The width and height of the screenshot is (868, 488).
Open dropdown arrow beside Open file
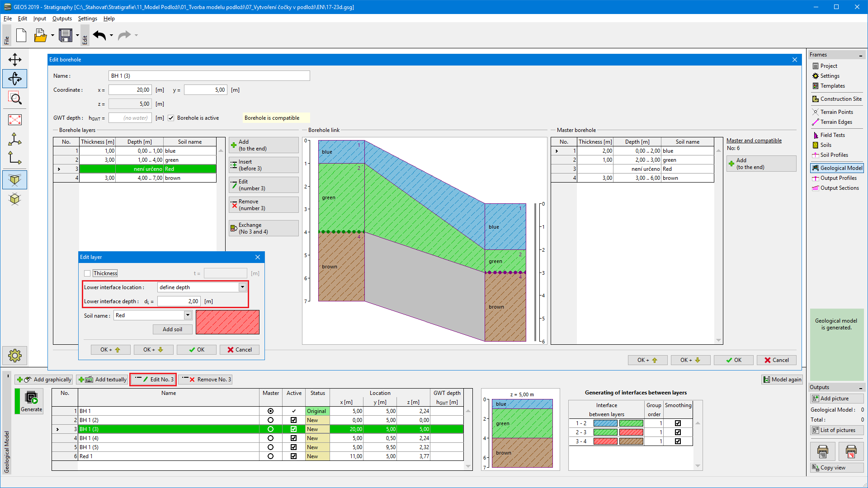click(x=52, y=35)
